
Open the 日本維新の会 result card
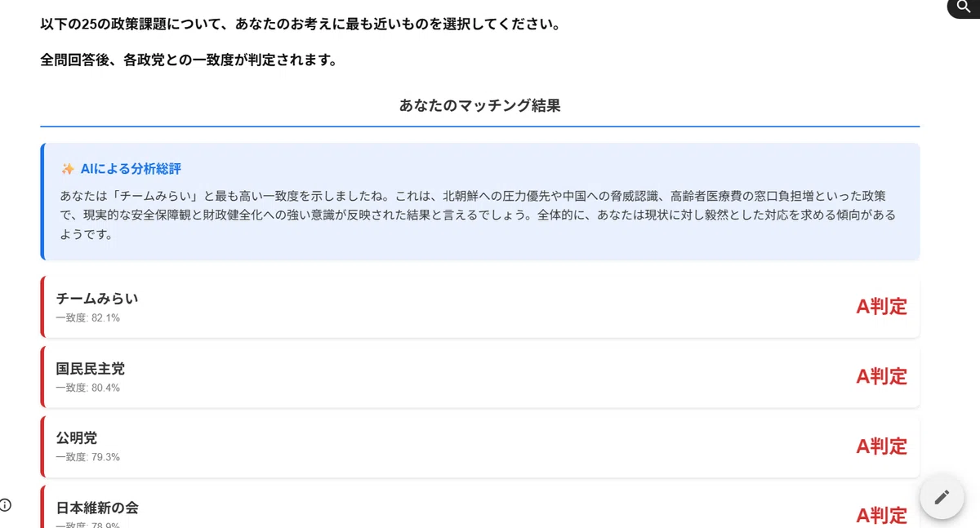pos(480,507)
